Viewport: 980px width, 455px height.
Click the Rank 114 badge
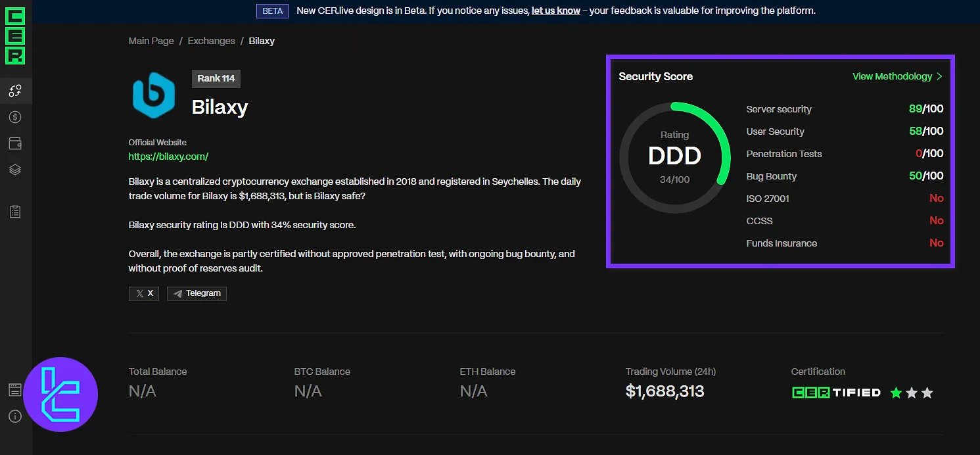coord(216,78)
